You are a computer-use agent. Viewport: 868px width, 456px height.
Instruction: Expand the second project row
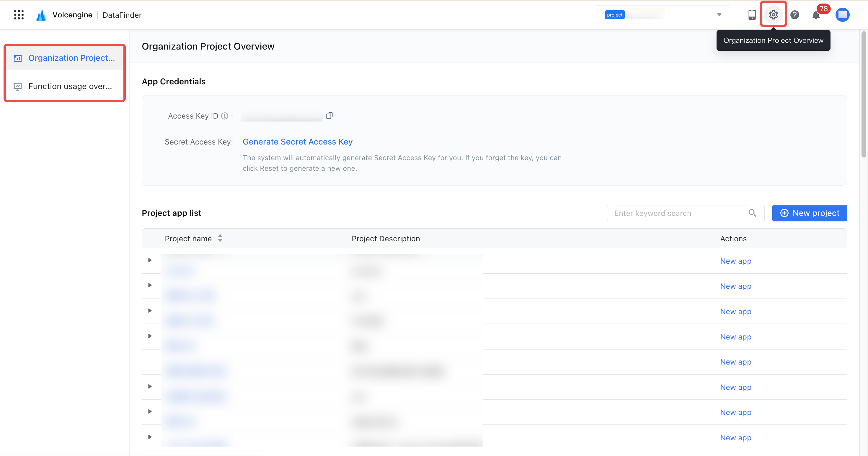pos(150,286)
